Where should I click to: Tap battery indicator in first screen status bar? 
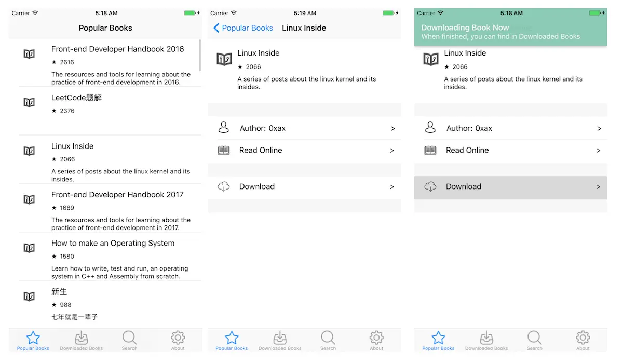[x=190, y=13]
